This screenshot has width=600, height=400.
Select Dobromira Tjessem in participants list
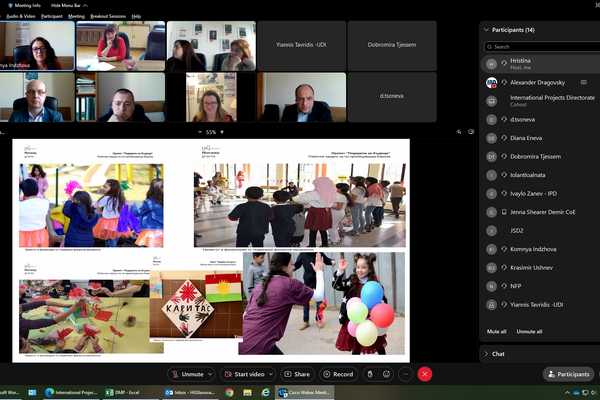pos(540,156)
